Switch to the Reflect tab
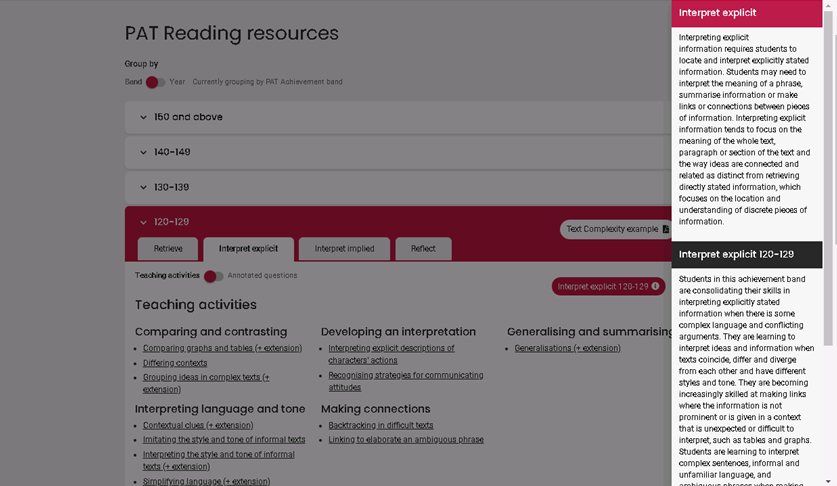The image size is (837, 486). coord(423,249)
